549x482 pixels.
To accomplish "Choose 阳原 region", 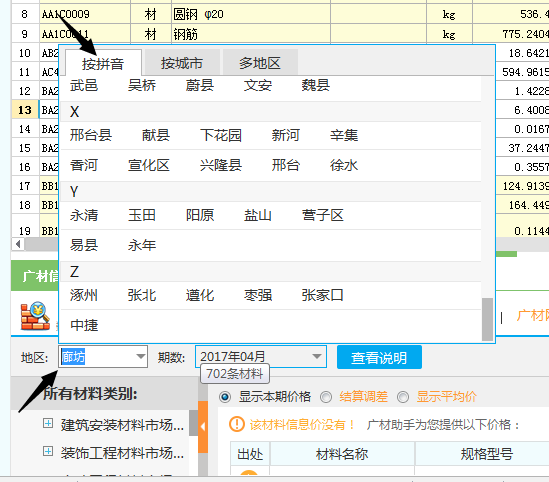I will pos(200,215).
